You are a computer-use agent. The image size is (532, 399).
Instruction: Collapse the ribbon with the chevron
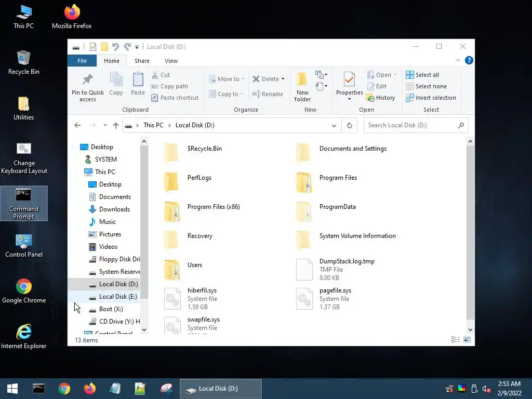click(457, 60)
